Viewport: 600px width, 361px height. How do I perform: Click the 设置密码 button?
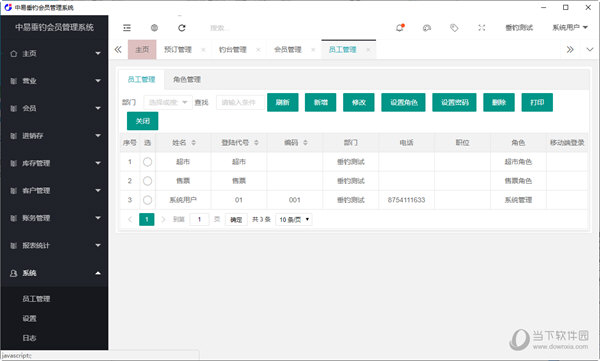point(454,102)
